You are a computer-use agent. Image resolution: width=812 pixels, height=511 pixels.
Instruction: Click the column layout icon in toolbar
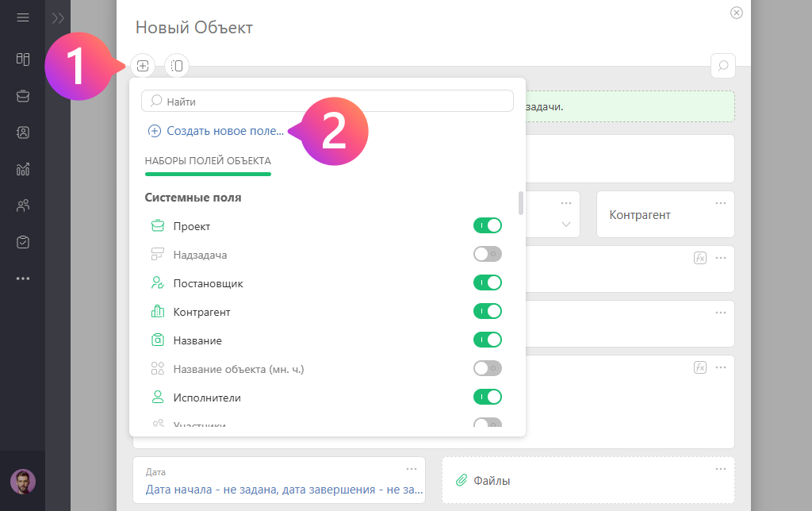[177, 66]
